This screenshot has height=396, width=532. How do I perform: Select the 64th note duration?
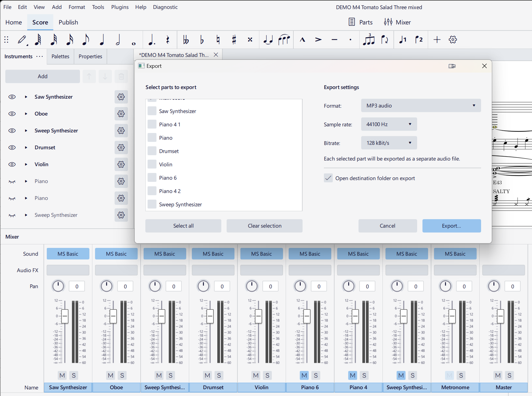(38, 40)
